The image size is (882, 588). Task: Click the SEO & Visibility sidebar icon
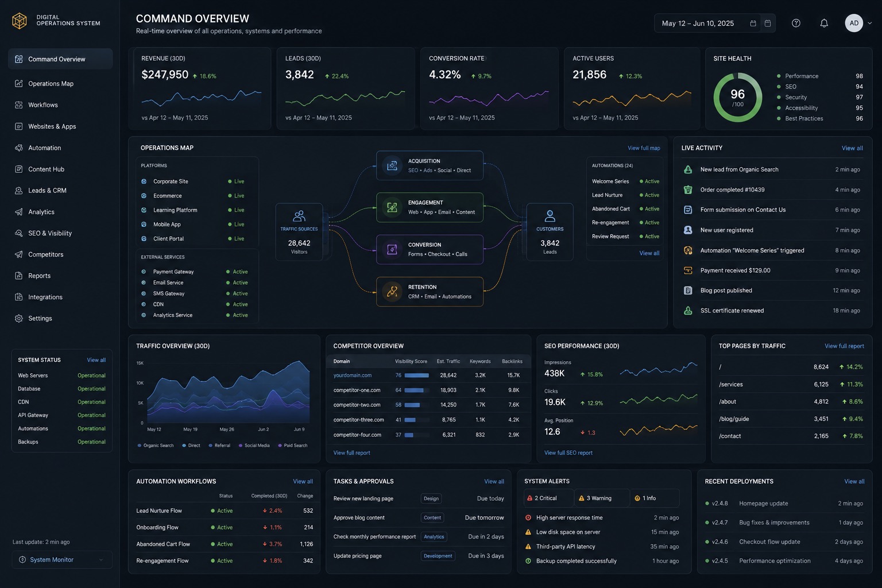coord(19,233)
